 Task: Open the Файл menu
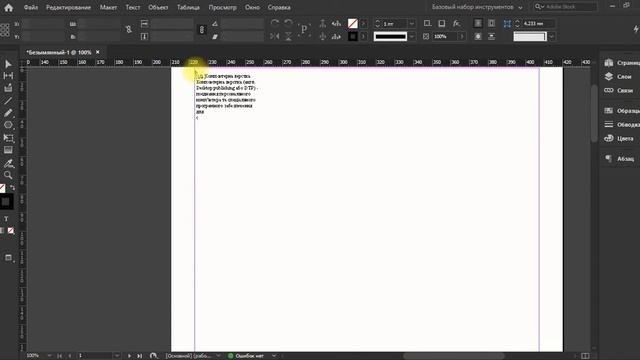click(31, 7)
